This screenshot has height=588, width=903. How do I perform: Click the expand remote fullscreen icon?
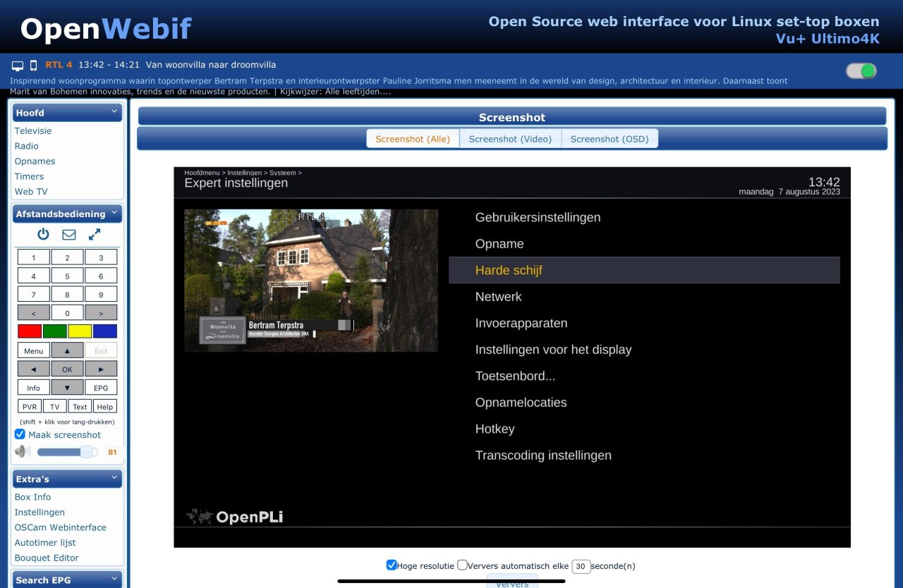coord(95,235)
